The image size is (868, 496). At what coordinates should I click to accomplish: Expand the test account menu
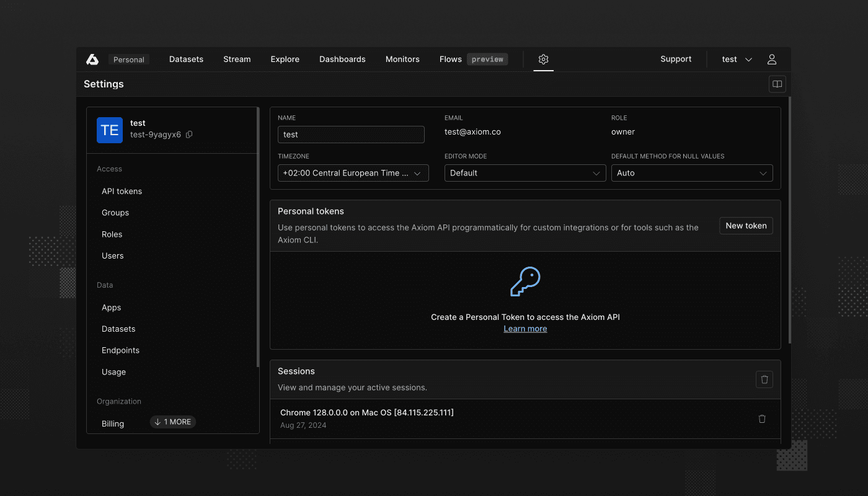(737, 59)
